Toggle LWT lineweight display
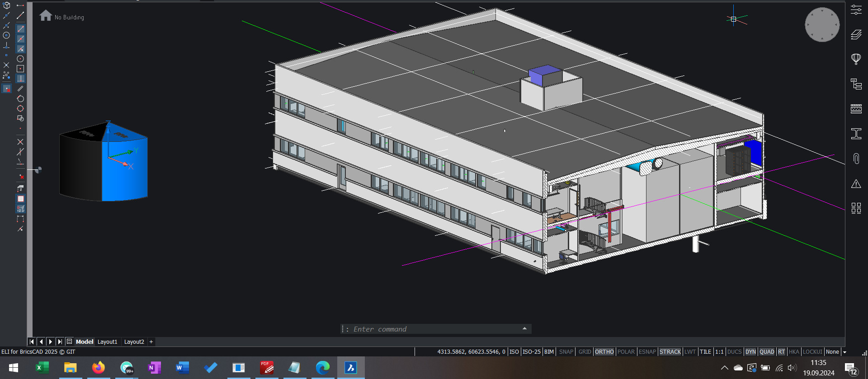868x379 pixels. coord(690,351)
